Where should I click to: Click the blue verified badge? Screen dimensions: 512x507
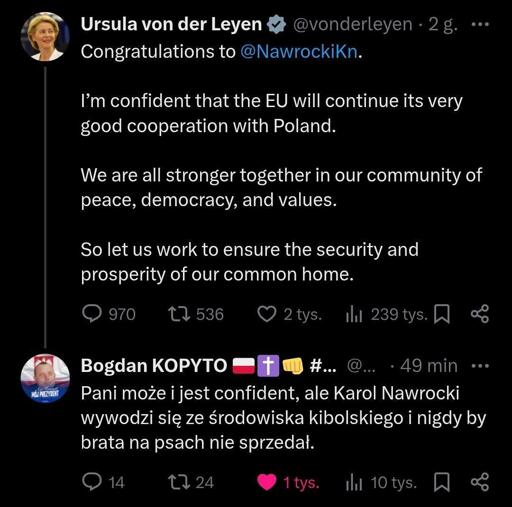coord(276,25)
